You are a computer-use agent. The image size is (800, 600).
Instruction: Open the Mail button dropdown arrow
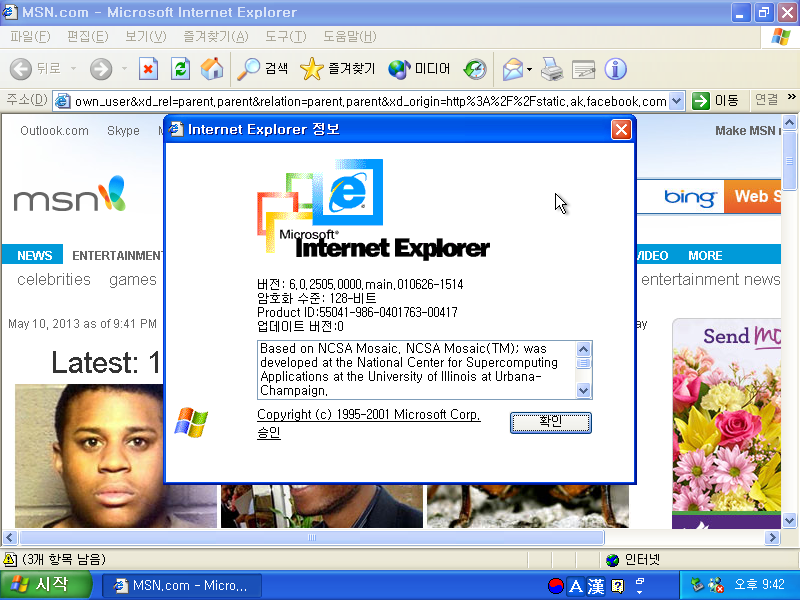point(529,69)
